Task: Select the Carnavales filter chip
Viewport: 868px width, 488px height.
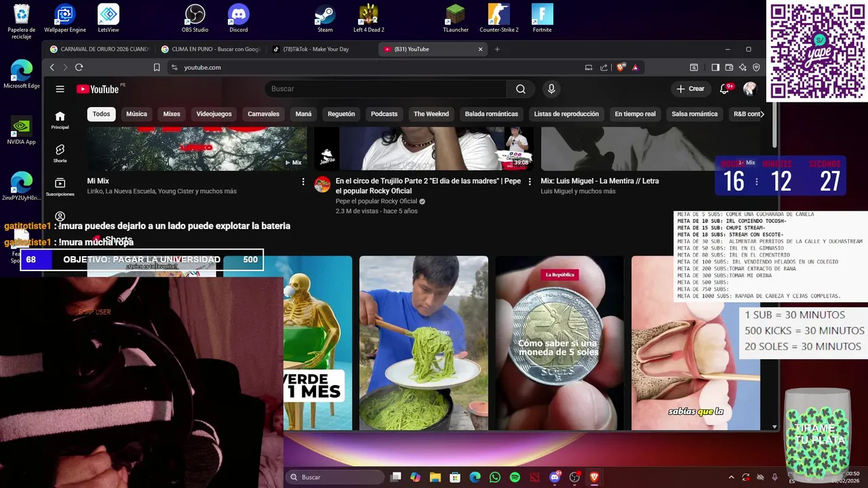Action: 264,114
